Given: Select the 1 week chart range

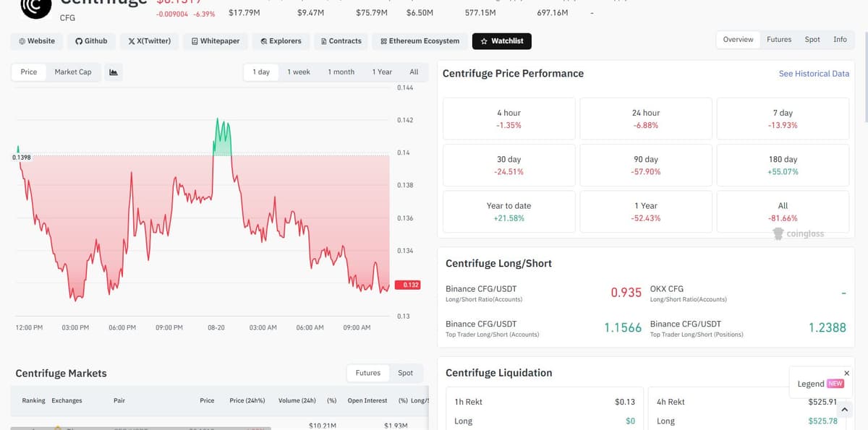Looking at the screenshot, I should [299, 72].
